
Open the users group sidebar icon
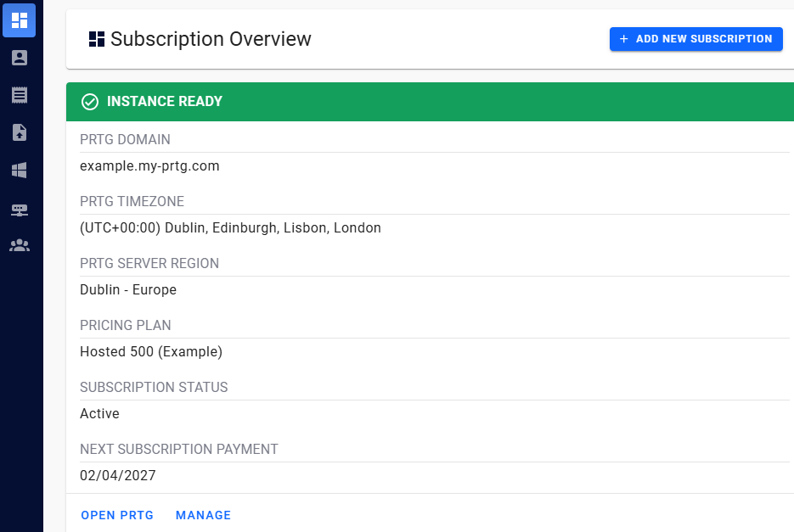pos(20,245)
